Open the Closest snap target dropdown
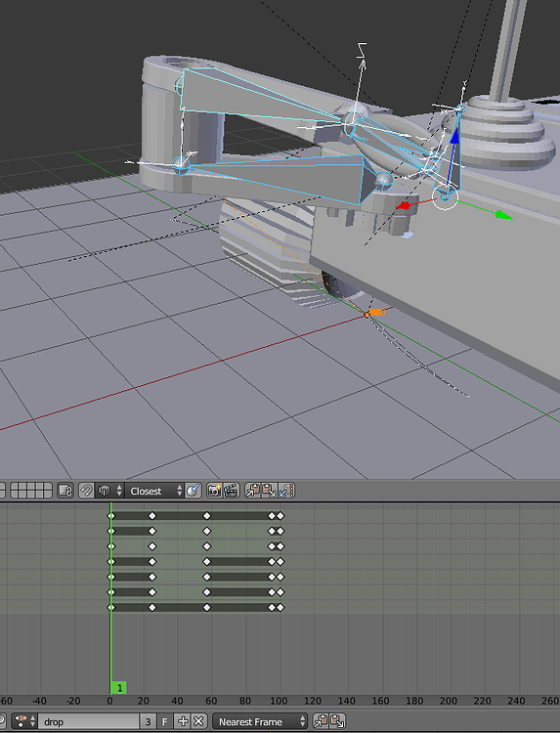 point(154,491)
